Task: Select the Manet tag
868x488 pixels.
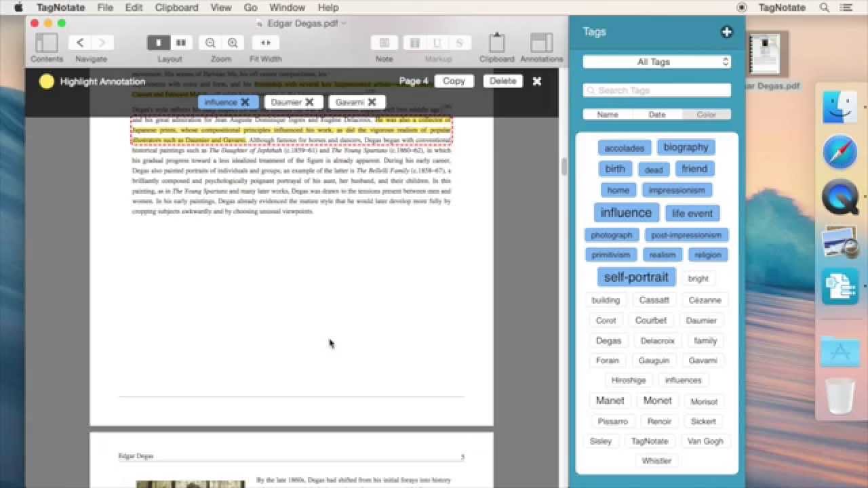Action: tap(610, 401)
